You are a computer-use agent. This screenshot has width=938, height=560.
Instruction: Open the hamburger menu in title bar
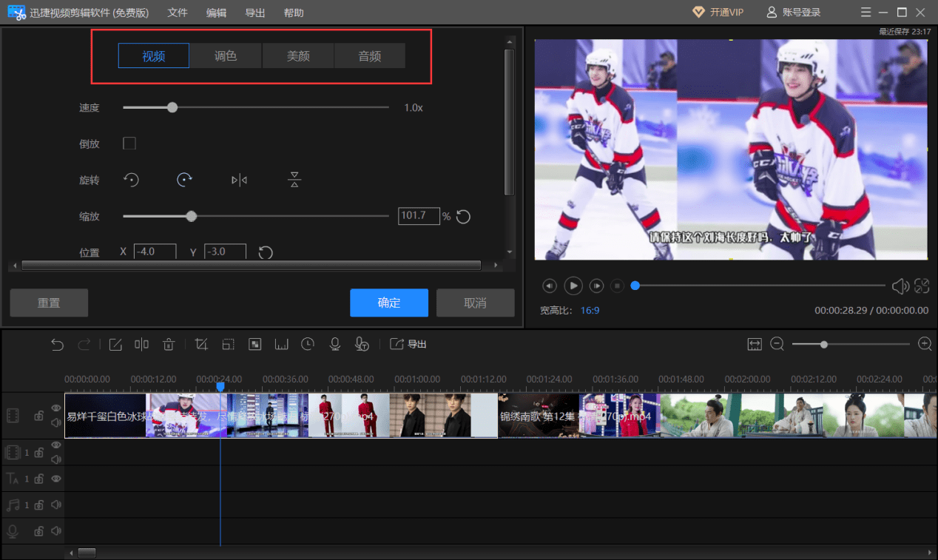tap(866, 13)
